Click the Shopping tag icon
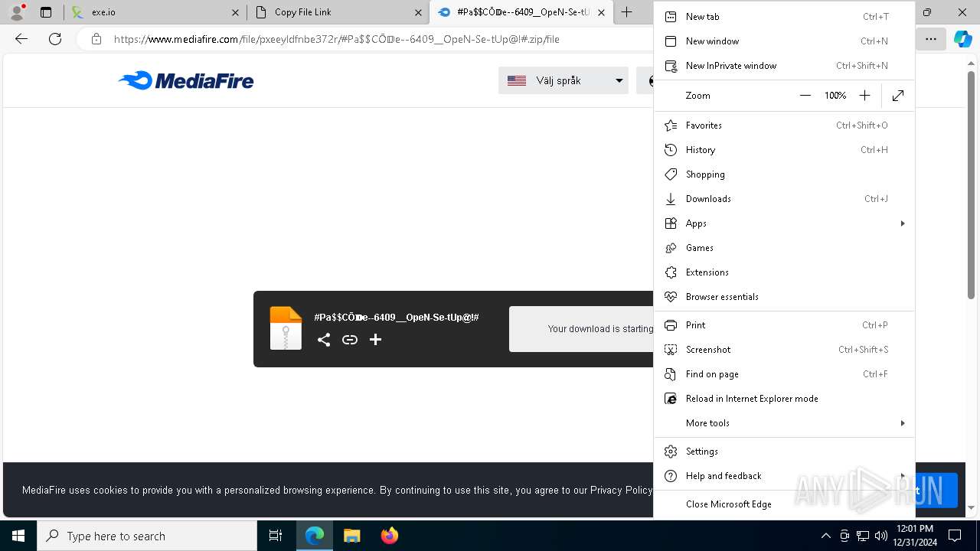Screen dimensions: 980x551 tap(671, 174)
